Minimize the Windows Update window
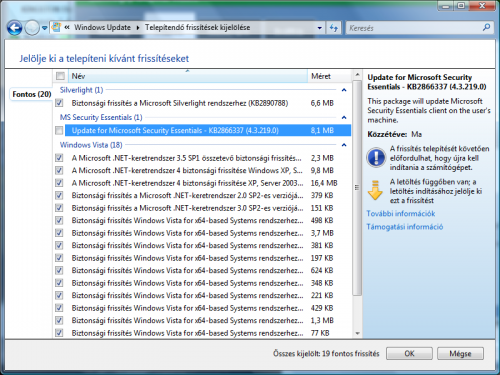Image resolution: width=500 pixels, height=375 pixels. click(446, 6)
